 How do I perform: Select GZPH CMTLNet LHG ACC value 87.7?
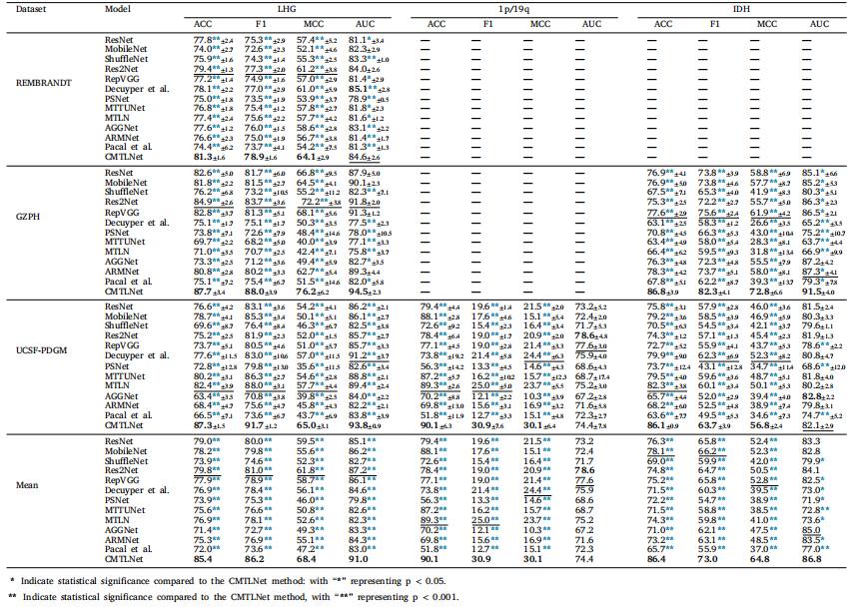tap(209, 292)
